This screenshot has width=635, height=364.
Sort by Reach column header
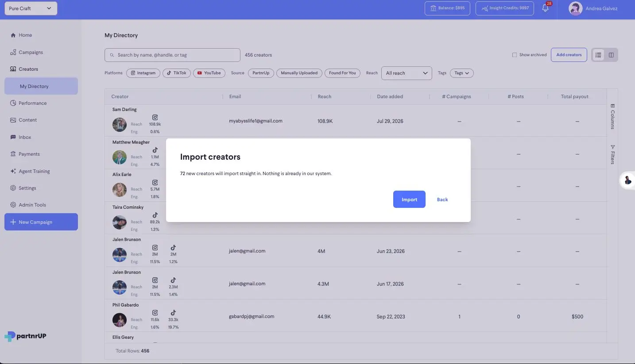[x=325, y=96]
